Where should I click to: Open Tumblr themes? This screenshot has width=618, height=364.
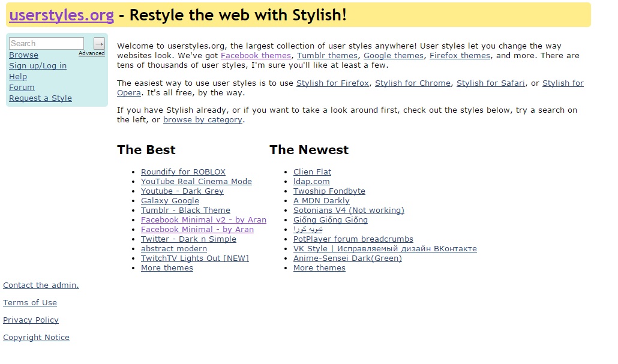point(327,55)
